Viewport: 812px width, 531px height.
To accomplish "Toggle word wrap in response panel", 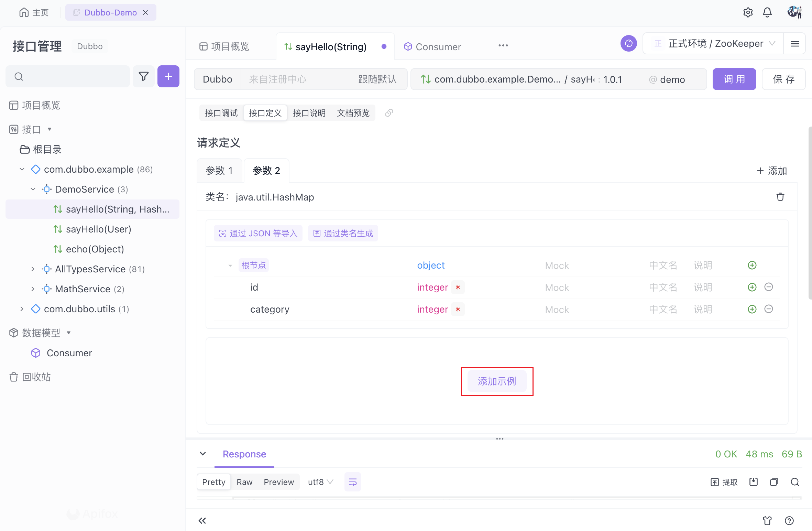I will (x=352, y=482).
